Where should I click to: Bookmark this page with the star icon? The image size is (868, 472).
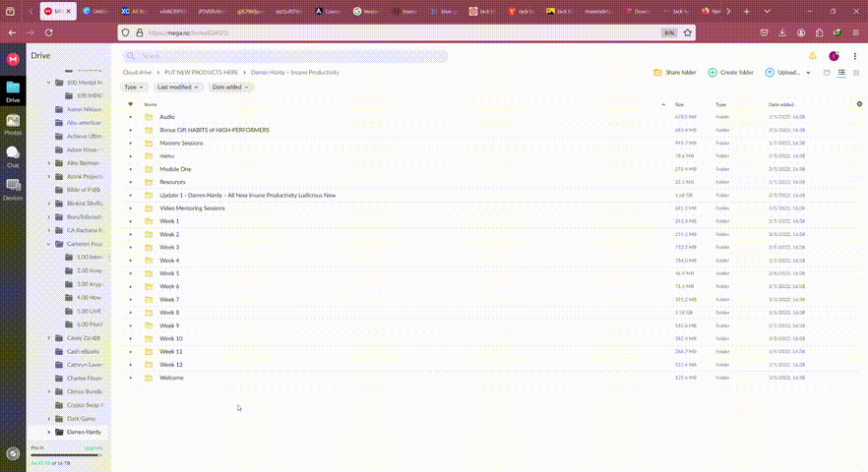pyautogui.click(x=688, y=32)
